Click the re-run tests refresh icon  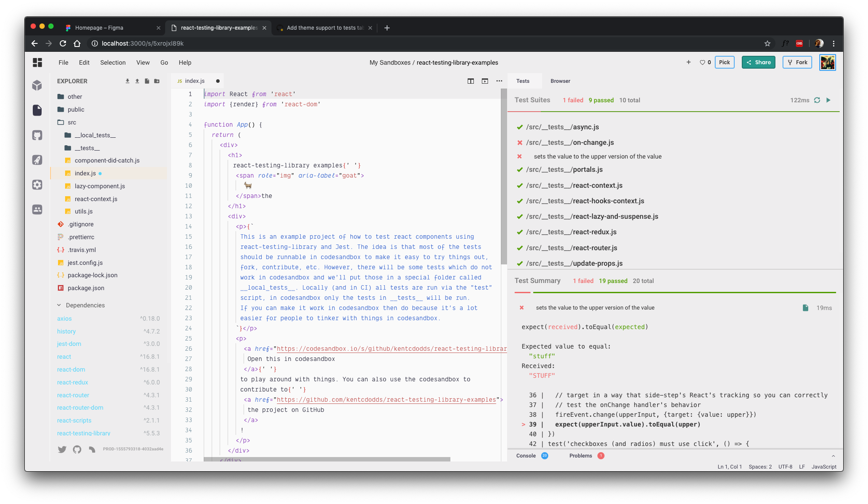(x=817, y=100)
